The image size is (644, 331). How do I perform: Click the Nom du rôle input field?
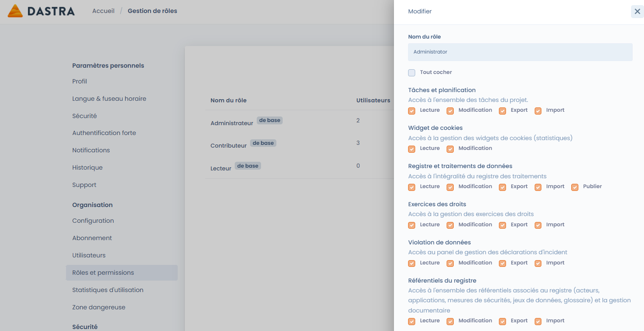520,52
